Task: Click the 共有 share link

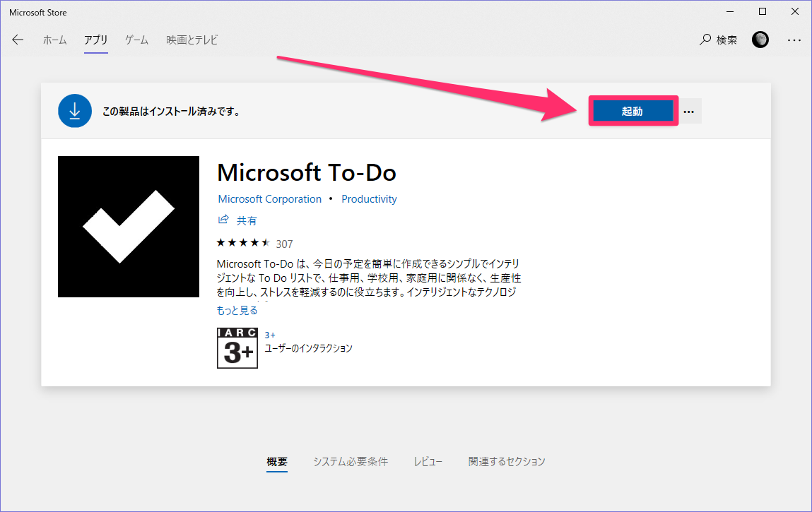Action: 247,220
